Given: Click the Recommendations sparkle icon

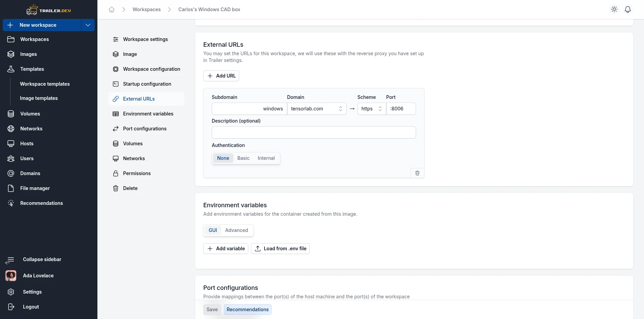Looking at the screenshot, I should tap(11, 203).
